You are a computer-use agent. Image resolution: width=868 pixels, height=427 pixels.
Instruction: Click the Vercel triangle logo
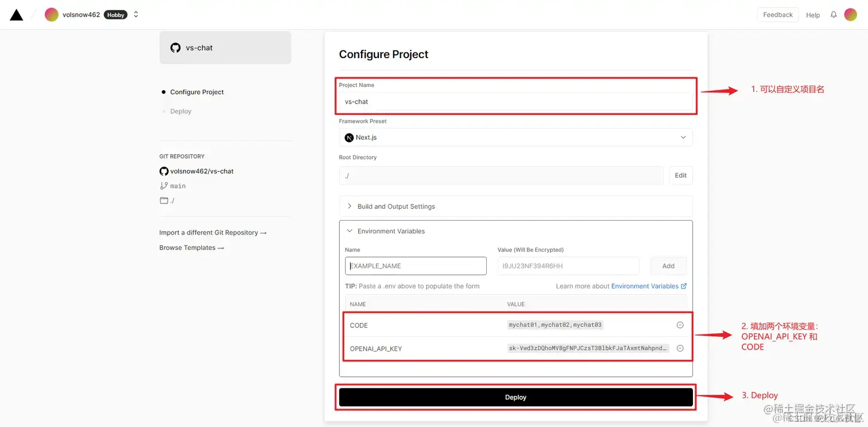17,15
